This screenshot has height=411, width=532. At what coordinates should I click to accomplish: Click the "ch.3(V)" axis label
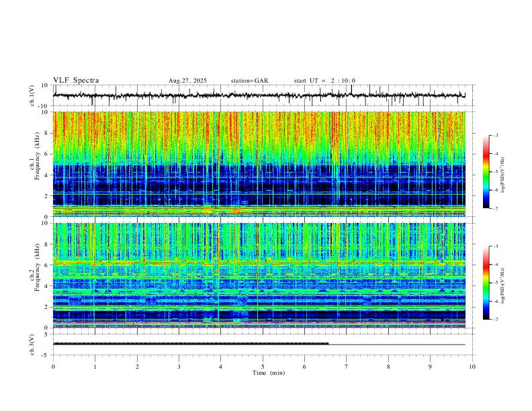[x=32, y=345]
